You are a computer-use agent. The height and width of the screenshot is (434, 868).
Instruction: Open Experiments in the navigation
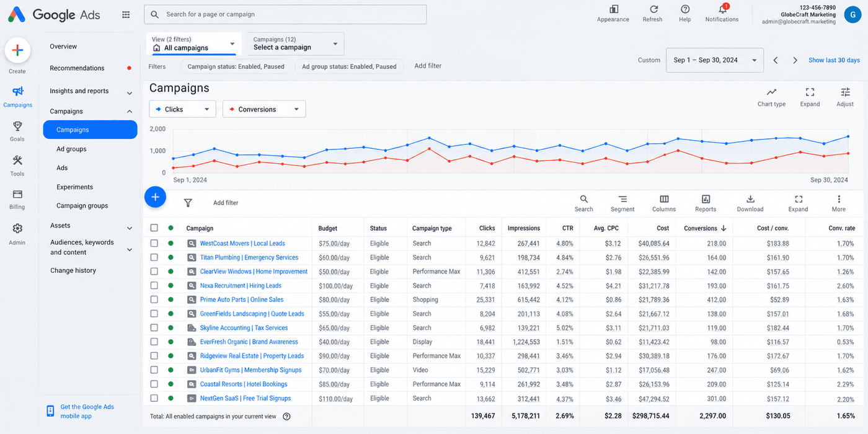click(x=74, y=187)
